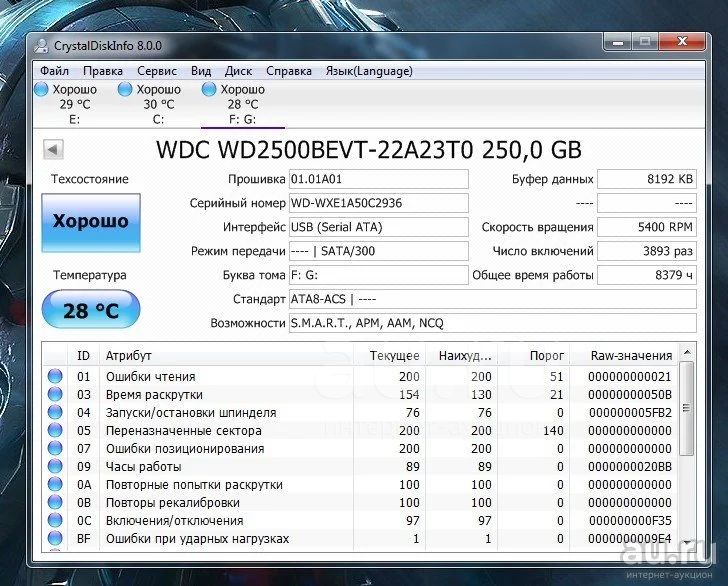
Task: Click the previous disk arrow button
Action: point(53,150)
